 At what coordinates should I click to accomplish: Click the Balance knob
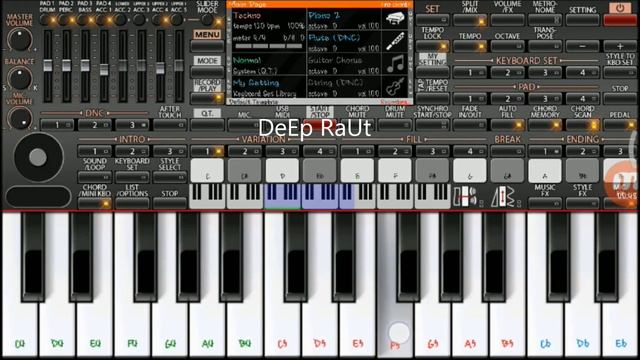coord(19,78)
